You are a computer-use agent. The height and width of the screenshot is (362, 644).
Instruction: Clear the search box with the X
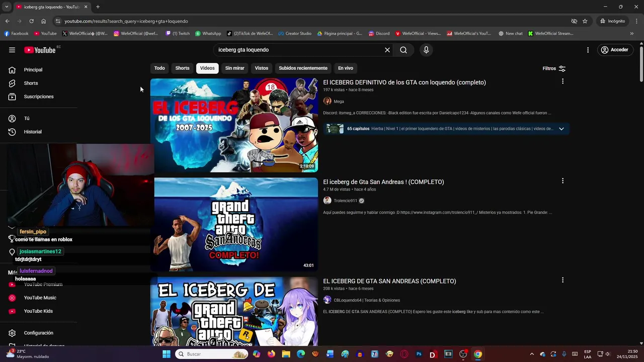pyautogui.click(x=387, y=50)
